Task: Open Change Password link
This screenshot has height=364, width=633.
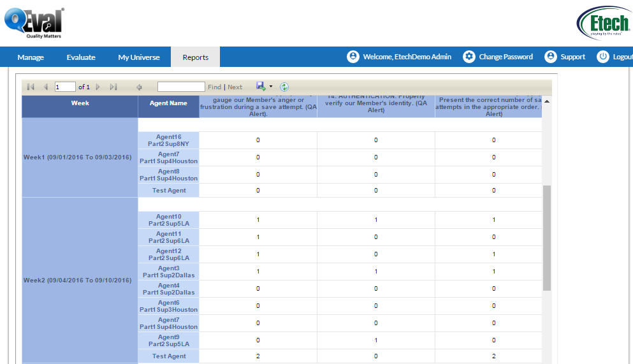Action: click(506, 57)
